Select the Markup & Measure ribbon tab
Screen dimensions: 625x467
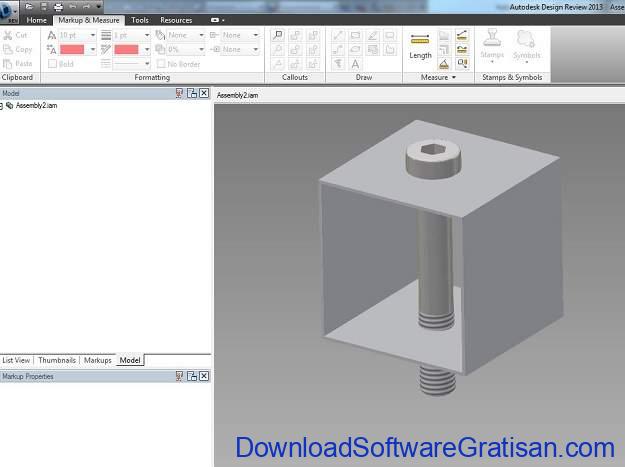pyautogui.click(x=88, y=20)
